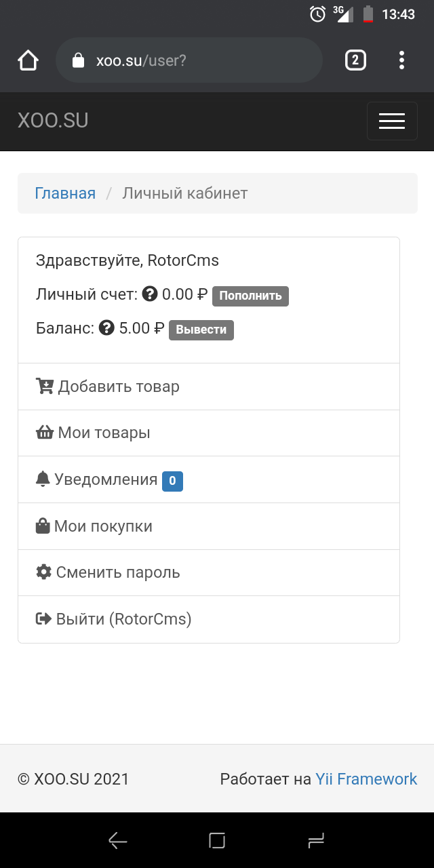Log out via Выйти (RotorCms)
434x868 pixels.
(123, 619)
